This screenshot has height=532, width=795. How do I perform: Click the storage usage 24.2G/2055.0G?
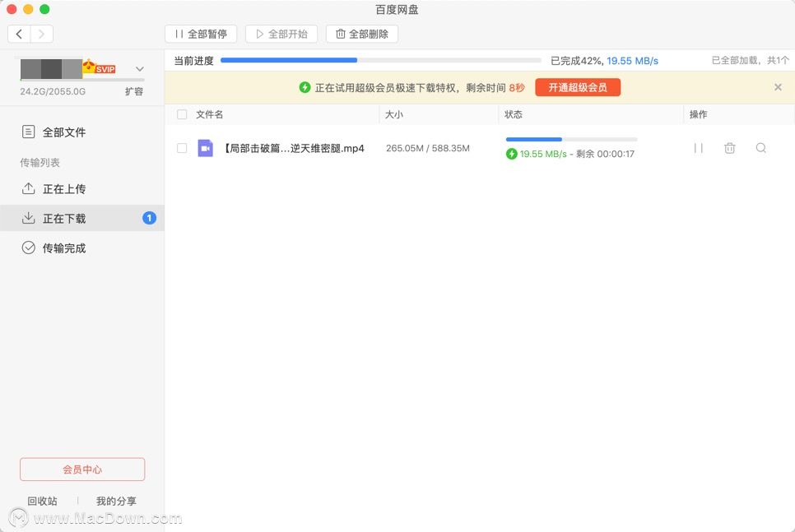53,92
